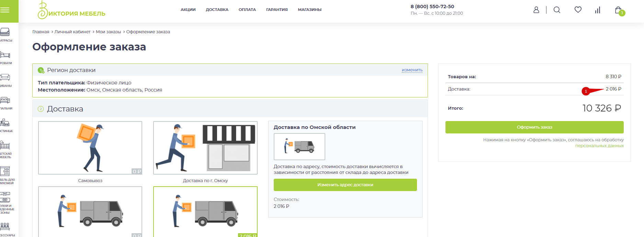644x237 pixels.
Task: Click the Местоположение Omsk text
Action: click(100, 90)
